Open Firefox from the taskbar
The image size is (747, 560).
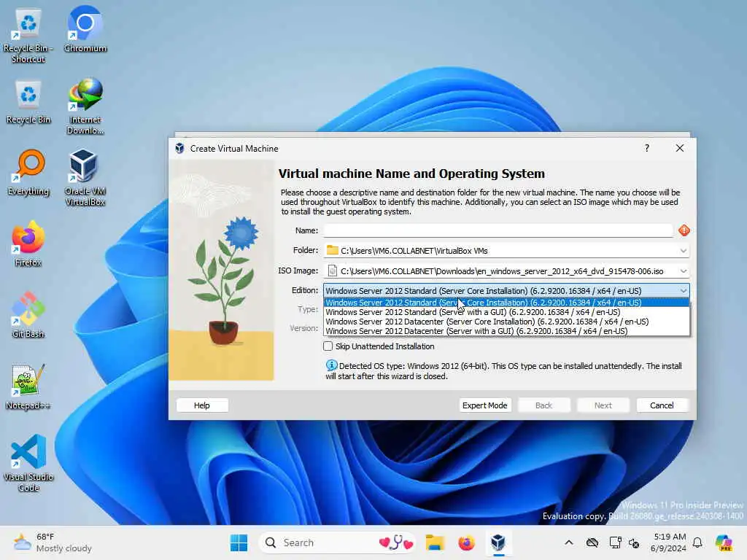(x=466, y=542)
